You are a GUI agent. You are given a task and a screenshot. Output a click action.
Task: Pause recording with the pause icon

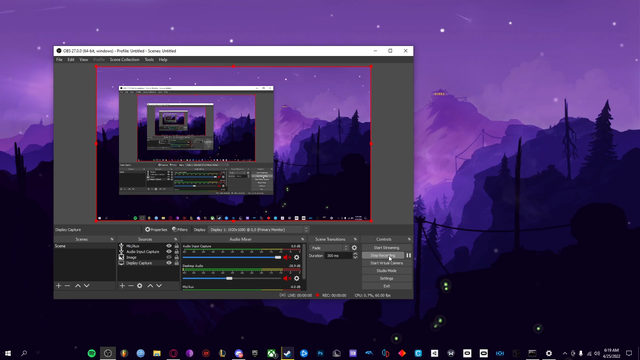point(409,256)
